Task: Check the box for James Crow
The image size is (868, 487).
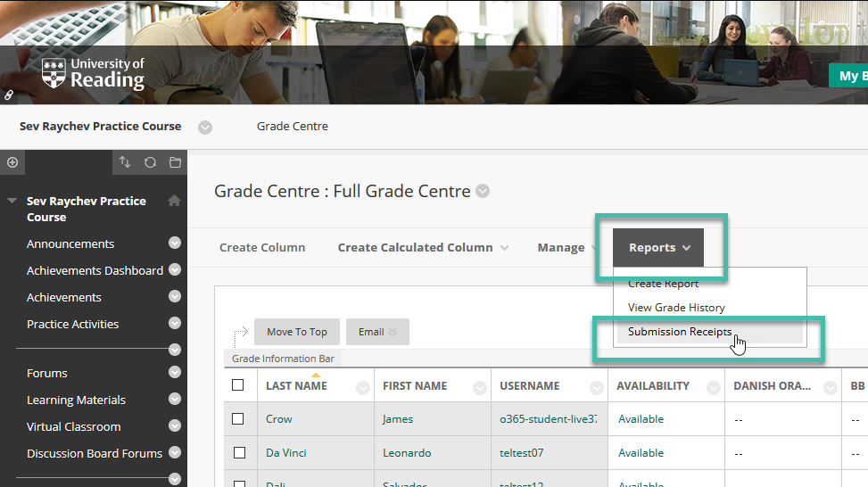Action: pos(238,419)
